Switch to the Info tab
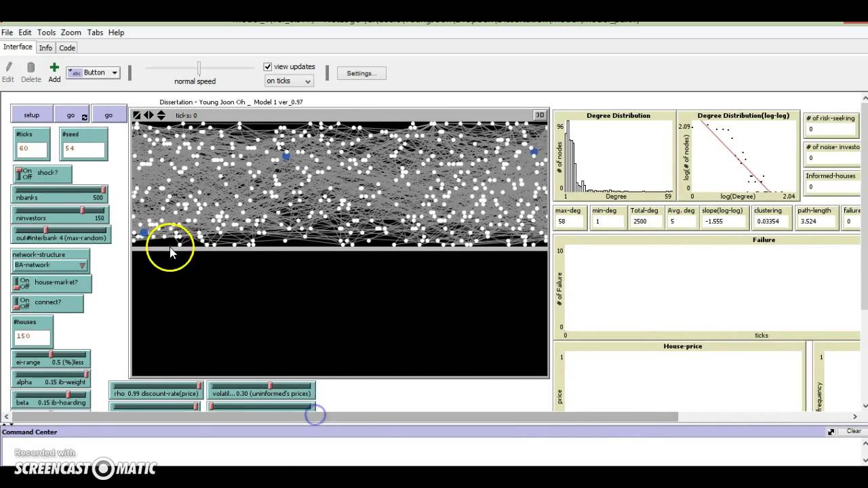The image size is (868, 488). coord(45,47)
